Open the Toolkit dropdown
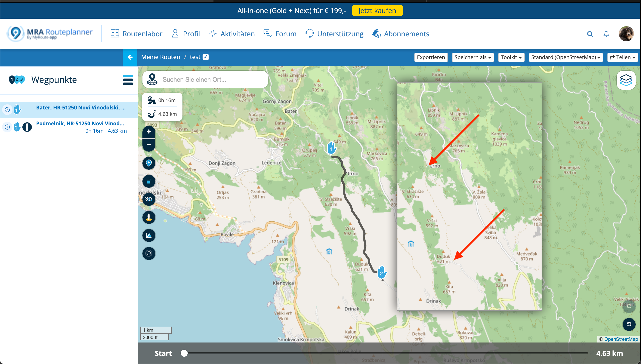Image resolution: width=641 pixels, height=364 pixels. coord(511,57)
